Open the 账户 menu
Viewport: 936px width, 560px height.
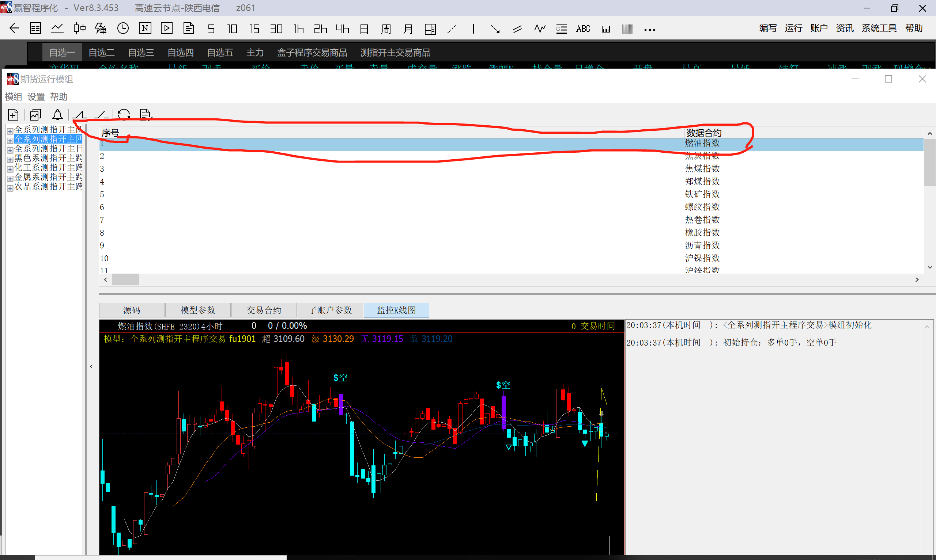(819, 28)
